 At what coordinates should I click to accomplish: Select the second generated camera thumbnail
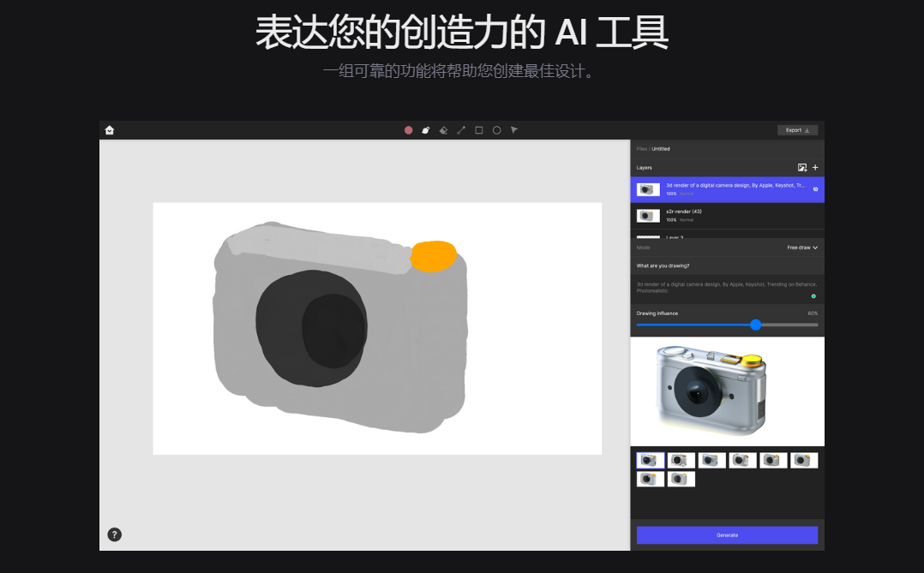pyautogui.click(x=681, y=461)
